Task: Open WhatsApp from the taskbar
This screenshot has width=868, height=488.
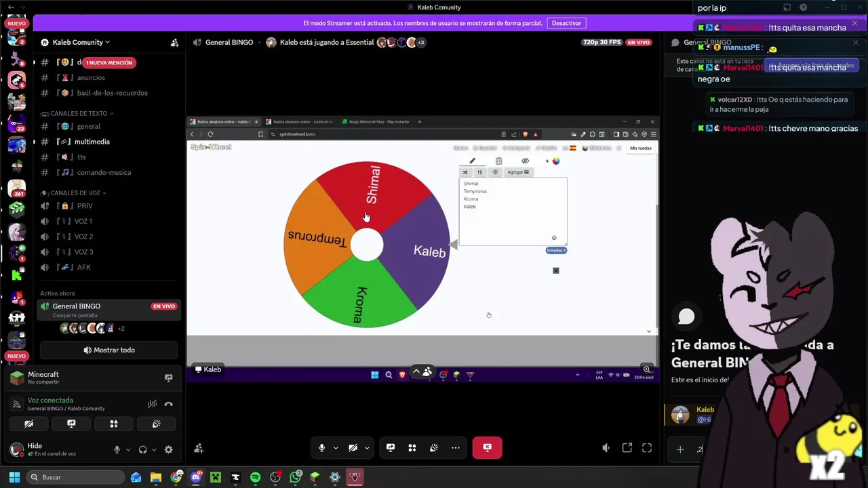Action: point(295,477)
